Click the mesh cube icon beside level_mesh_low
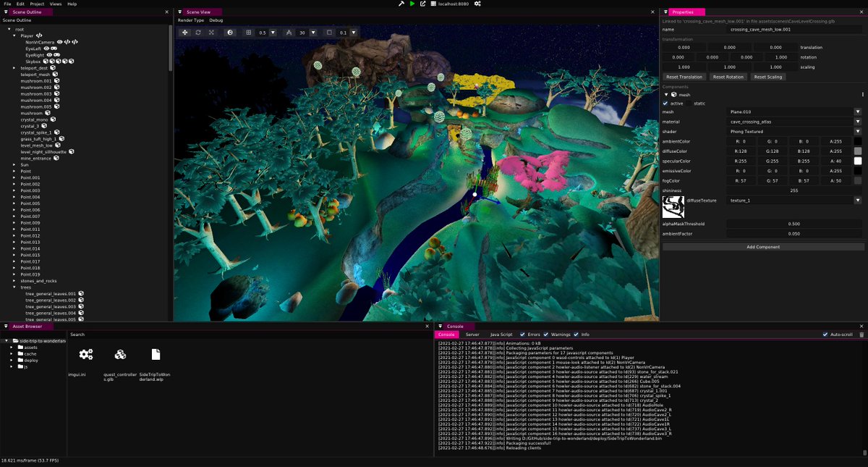The height and width of the screenshot is (467, 868). (58, 146)
